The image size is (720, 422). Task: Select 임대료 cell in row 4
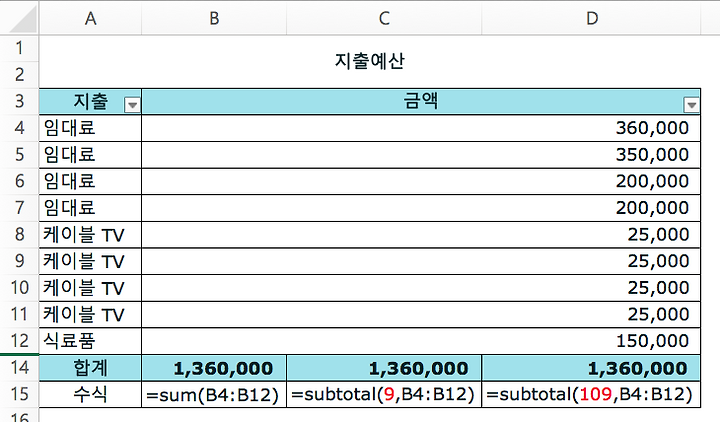90,128
